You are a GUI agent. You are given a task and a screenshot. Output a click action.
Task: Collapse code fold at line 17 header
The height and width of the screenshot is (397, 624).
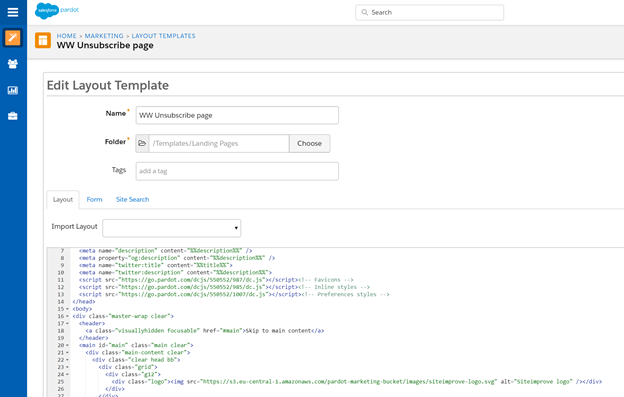[x=67, y=323]
